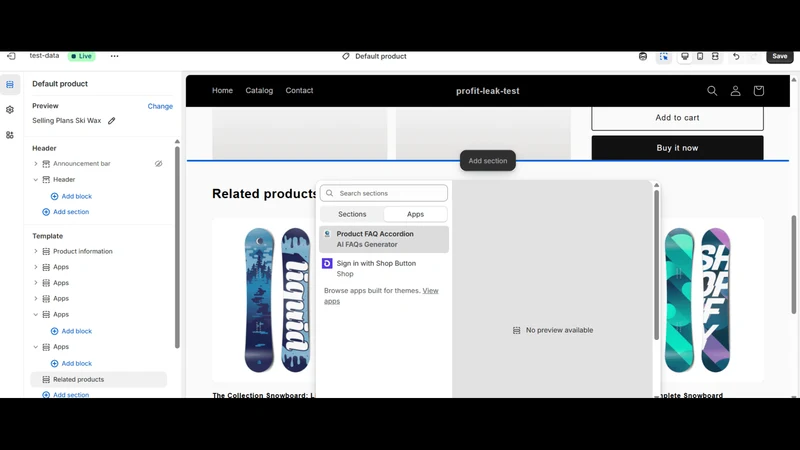Expand the Product information section

click(36, 252)
